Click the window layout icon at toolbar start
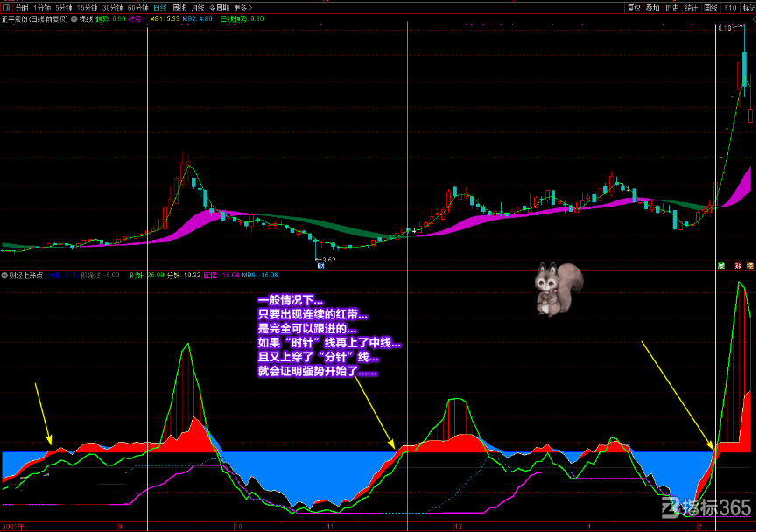This screenshot has height=532, width=759. [6, 8]
